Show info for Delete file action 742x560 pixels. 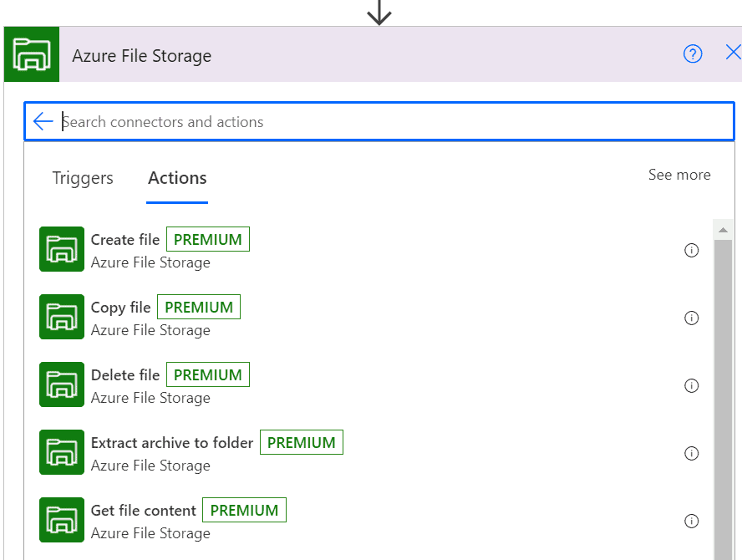691,385
